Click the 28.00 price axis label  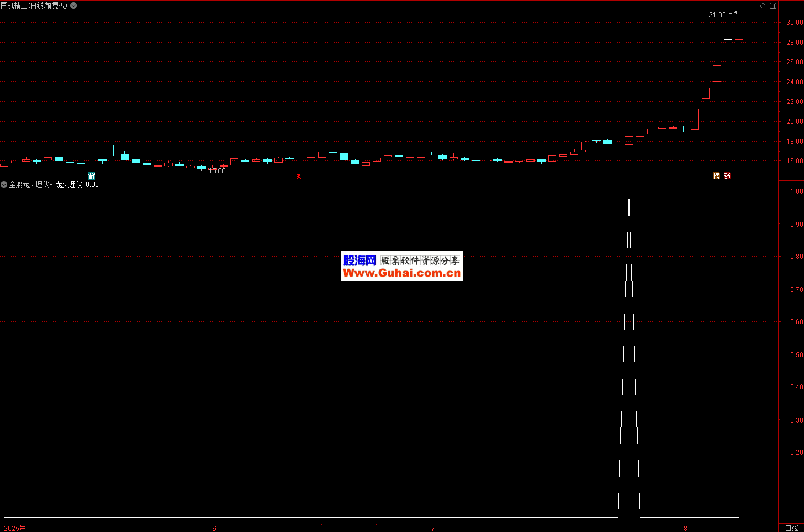point(795,43)
